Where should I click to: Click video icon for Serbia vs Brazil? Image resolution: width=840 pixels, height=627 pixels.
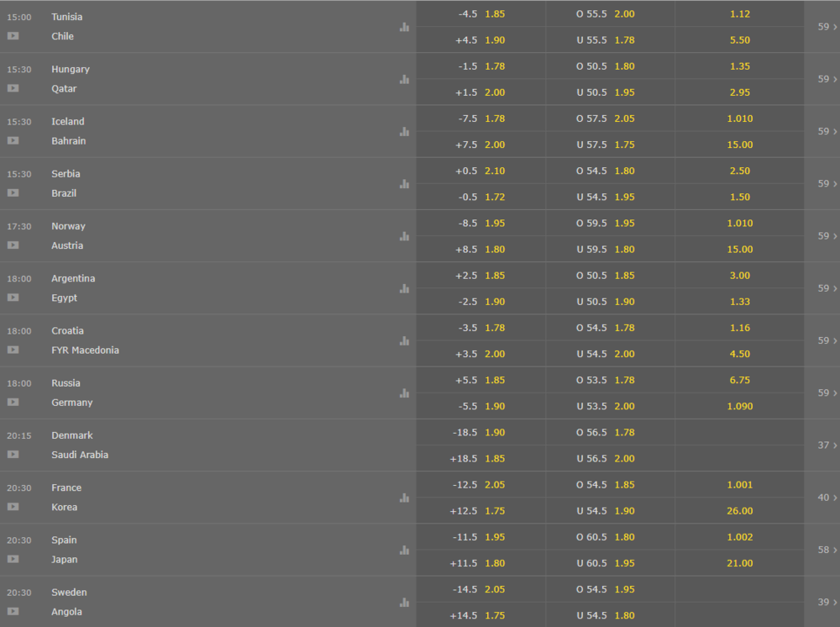click(x=13, y=193)
